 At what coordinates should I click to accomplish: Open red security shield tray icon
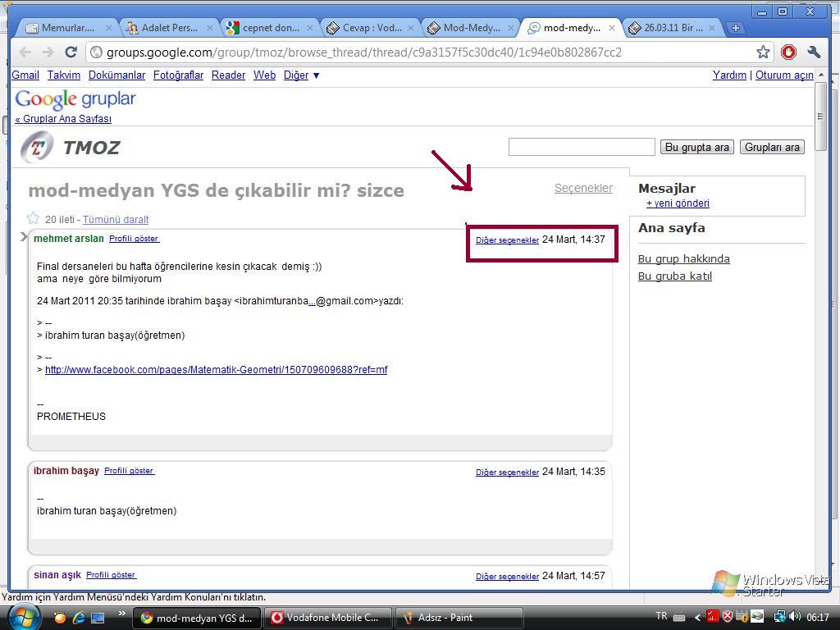click(727, 617)
